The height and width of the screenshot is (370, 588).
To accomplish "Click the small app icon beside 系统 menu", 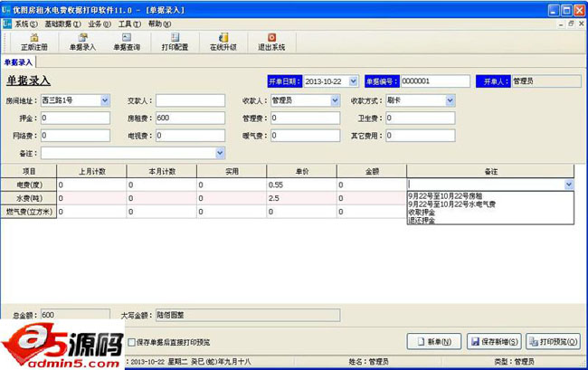I will pyautogui.click(x=6, y=24).
